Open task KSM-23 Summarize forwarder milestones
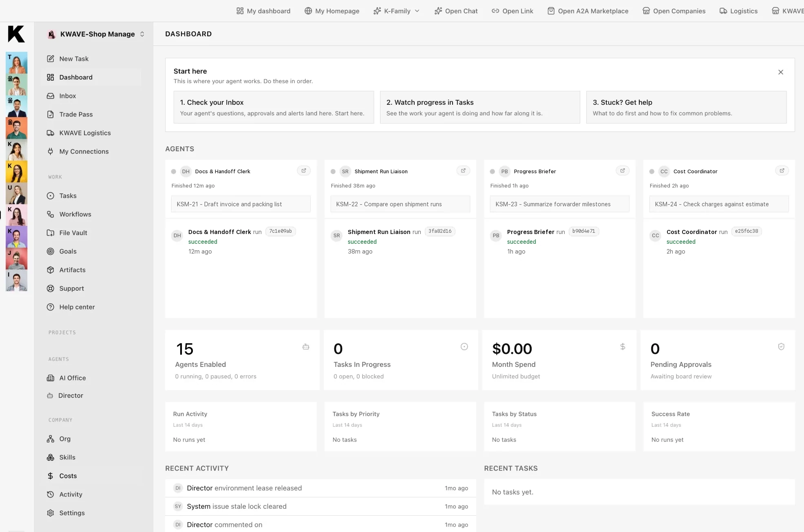The image size is (804, 532). [x=560, y=204]
